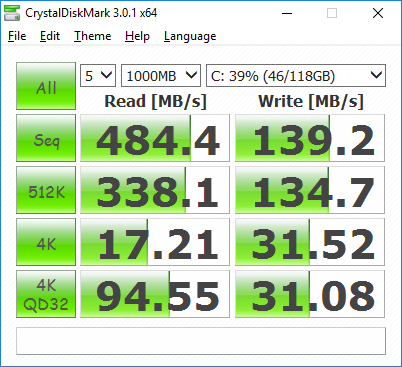Select the 512K read result 338.1
Viewport: 402px width, 367px height.
coord(155,190)
